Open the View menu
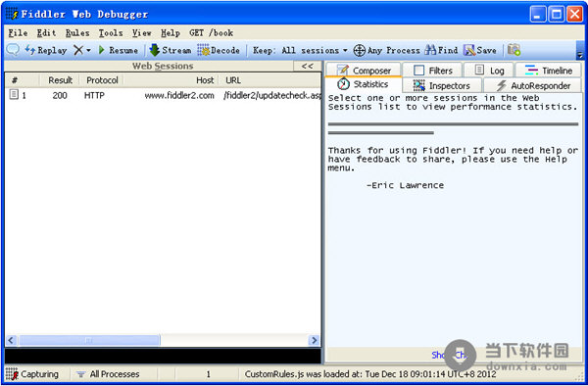The image size is (588, 386). click(141, 33)
